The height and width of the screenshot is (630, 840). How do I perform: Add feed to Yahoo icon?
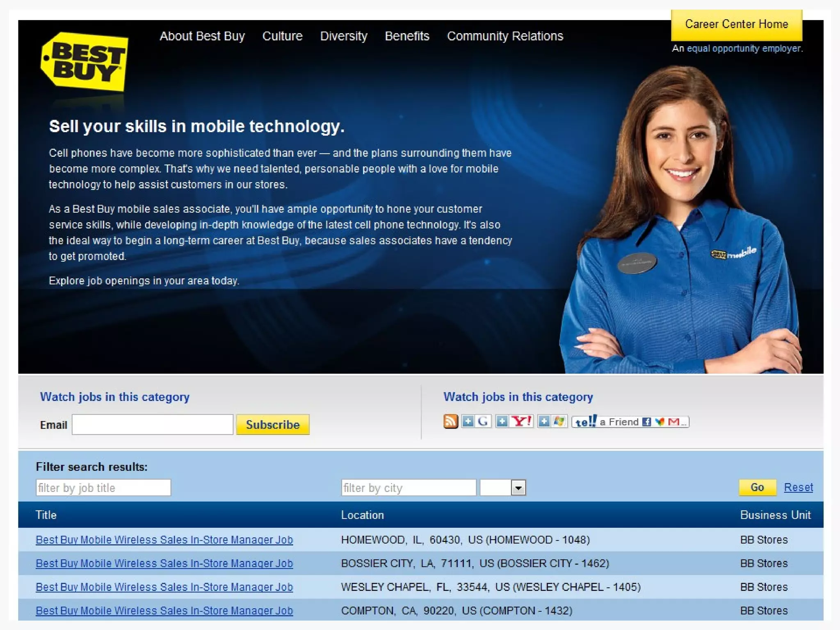(514, 421)
